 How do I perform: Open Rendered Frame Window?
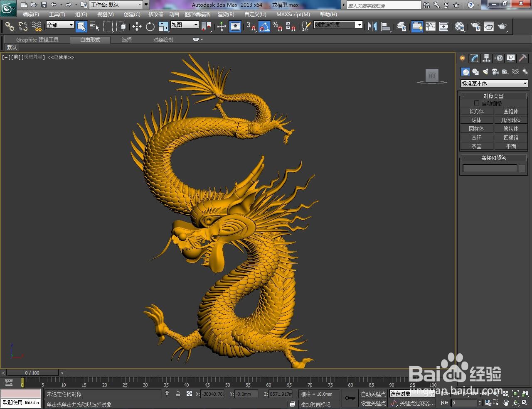(489, 27)
